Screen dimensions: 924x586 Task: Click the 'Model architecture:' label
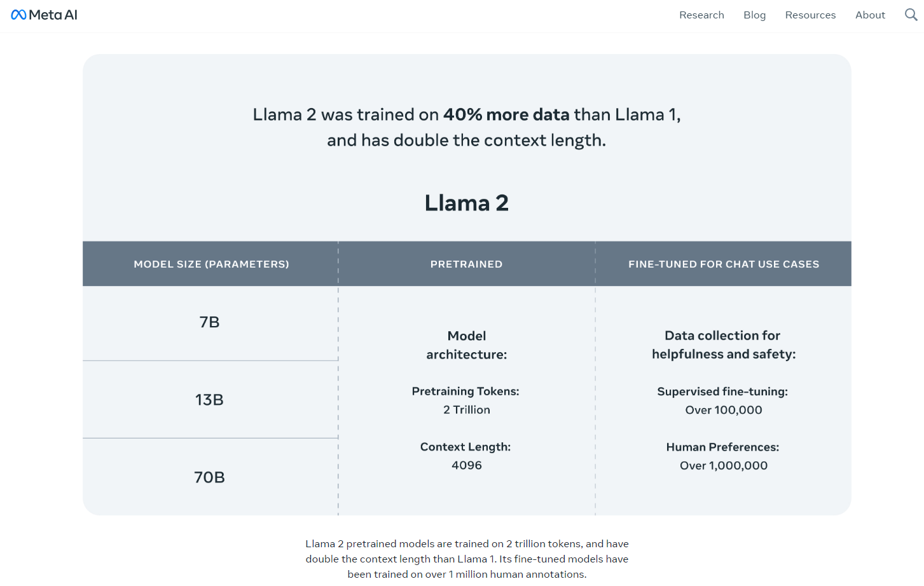pos(467,345)
